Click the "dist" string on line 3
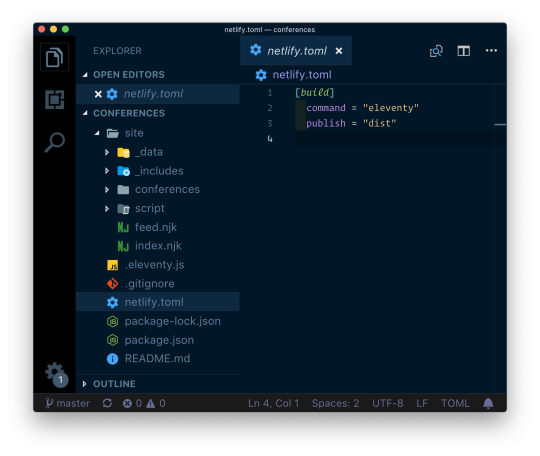Image resolution: width=540 pixels, height=456 pixels. (x=379, y=123)
